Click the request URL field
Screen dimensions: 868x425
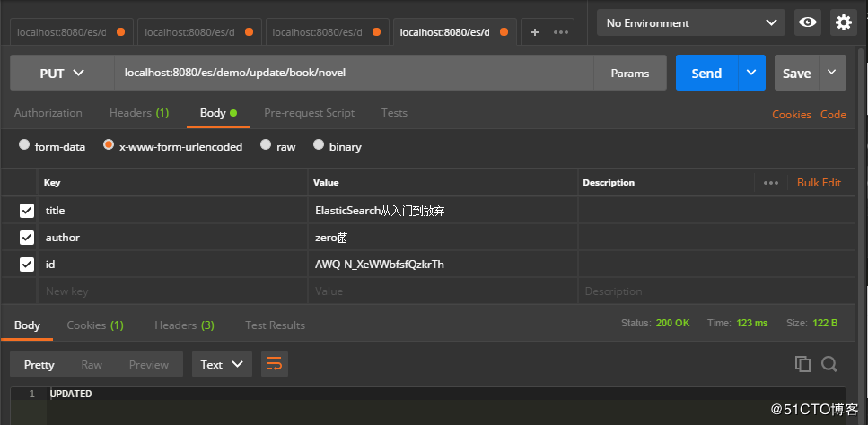(x=354, y=74)
